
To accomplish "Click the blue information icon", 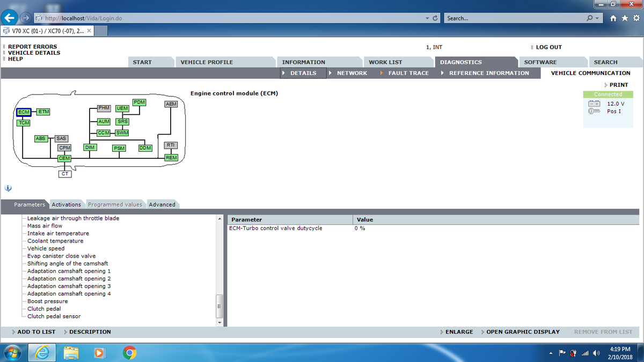I will point(8,188).
